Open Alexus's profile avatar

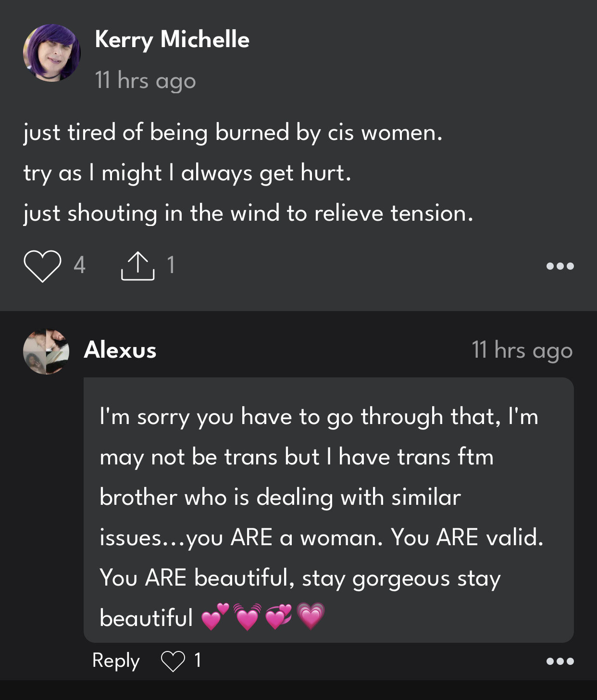pyautogui.click(x=46, y=351)
